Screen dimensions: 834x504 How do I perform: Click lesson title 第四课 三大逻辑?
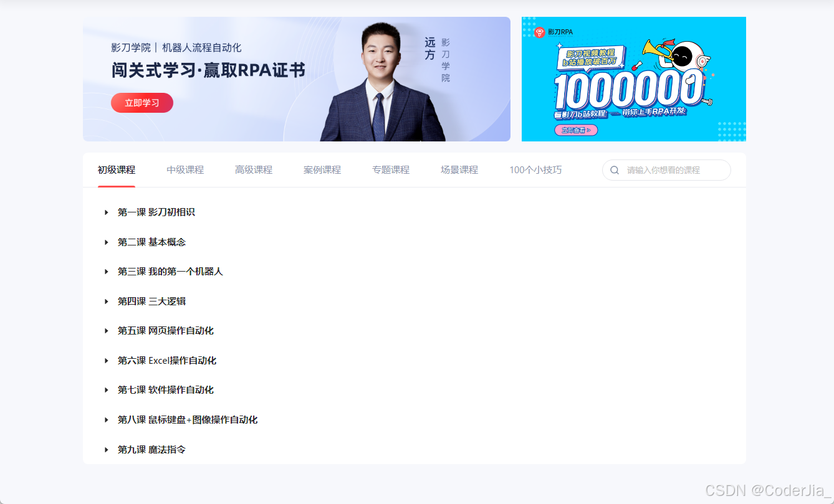152,302
